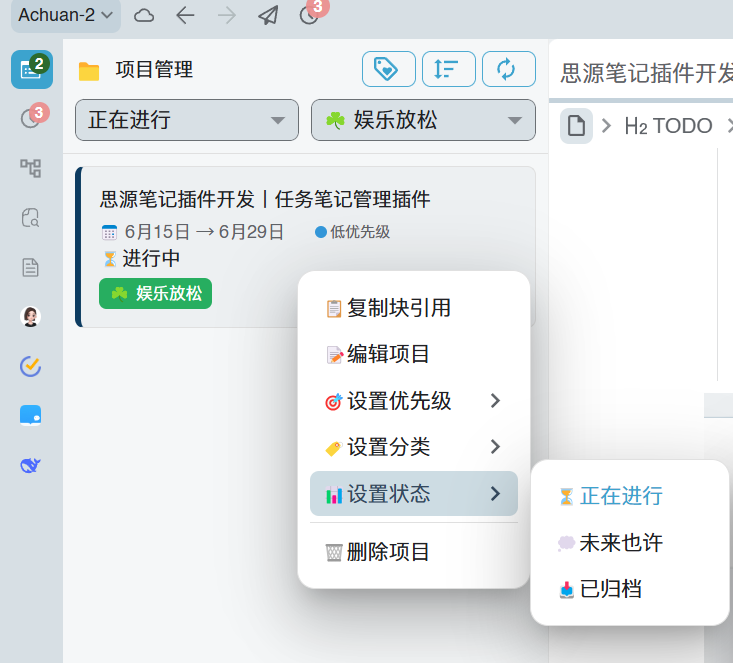The height and width of the screenshot is (663, 733).
Task: Choose 复制块引用 from context menu
Action: pyautogui.click(x=414, y=308)
